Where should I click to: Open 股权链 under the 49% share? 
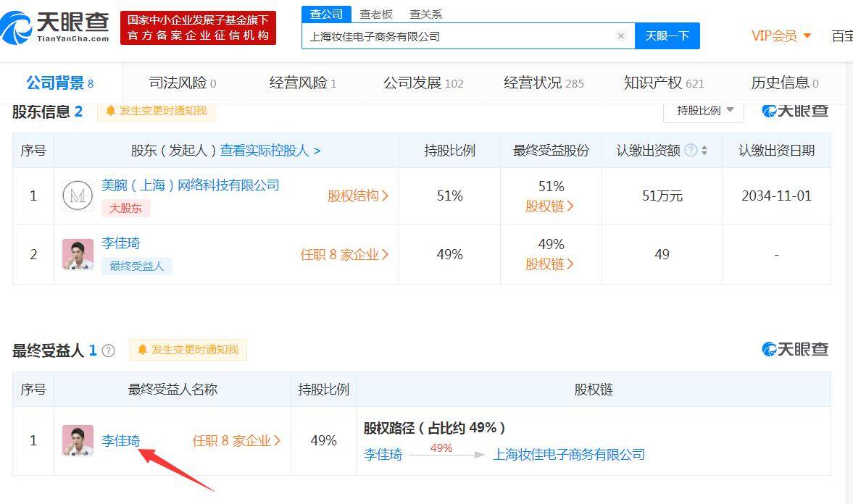[x=549, y=264]
